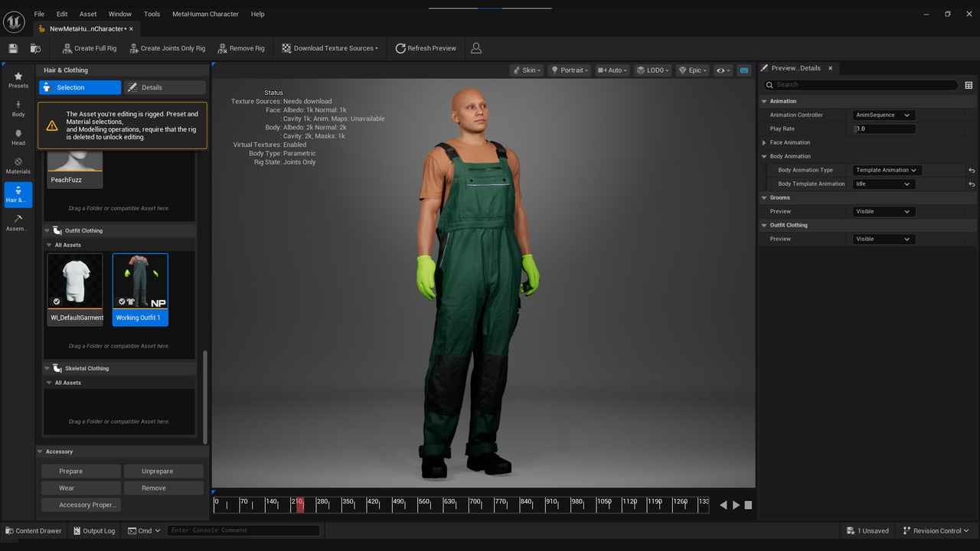This screenshot has height=551, width=980.
Task: Open the Presets sidebar section
Action: point(18,80)
